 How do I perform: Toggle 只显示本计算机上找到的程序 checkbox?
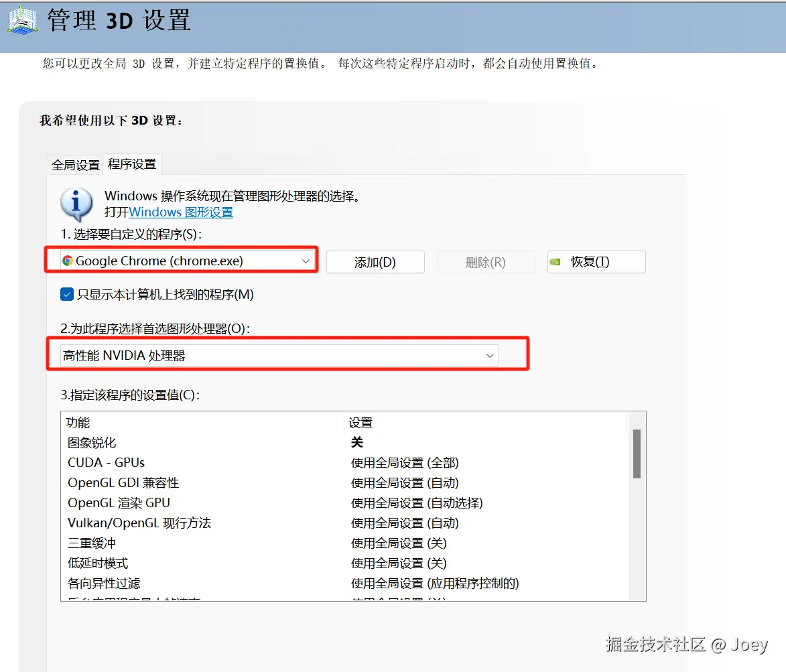coord(66,294)
